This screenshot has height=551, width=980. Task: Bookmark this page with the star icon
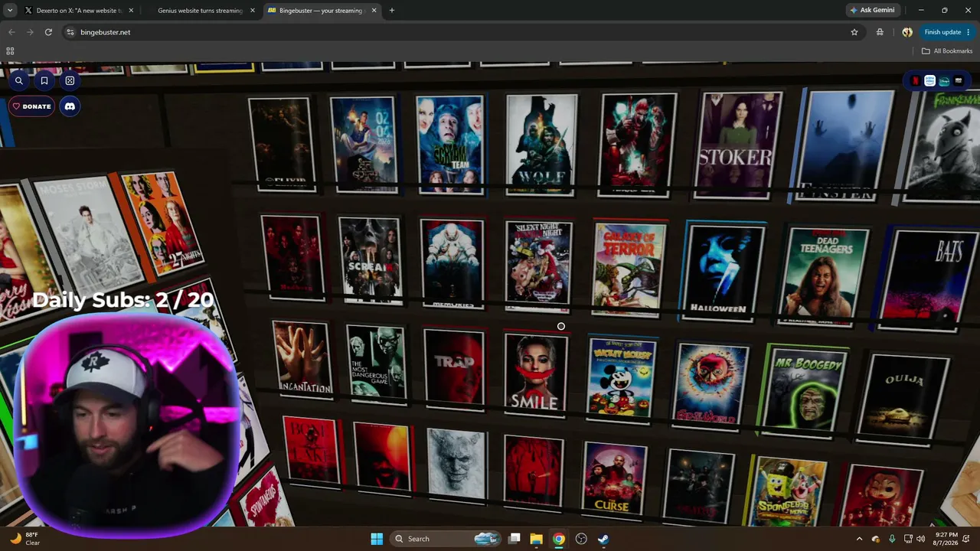(854, 32)
